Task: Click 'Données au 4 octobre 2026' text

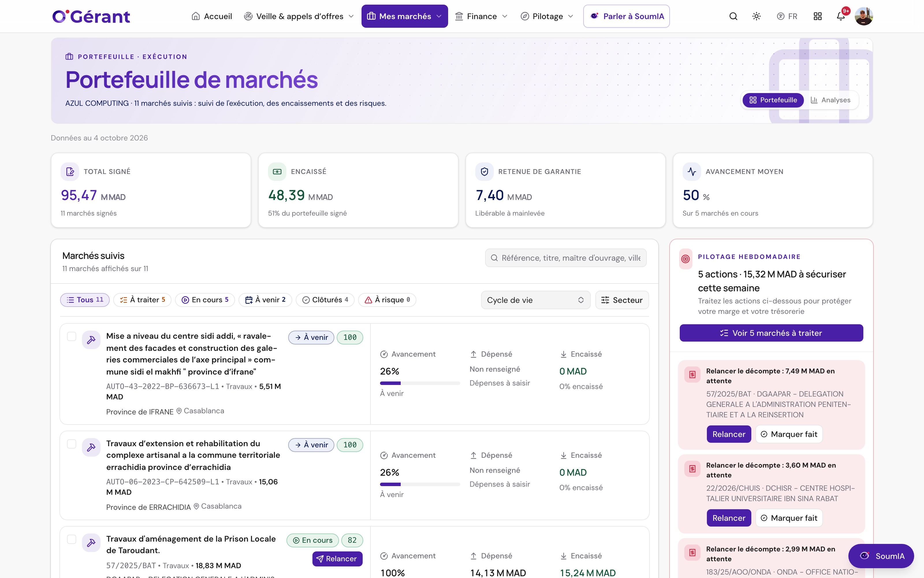Action: pyautogui.click(x=99, y=138)
